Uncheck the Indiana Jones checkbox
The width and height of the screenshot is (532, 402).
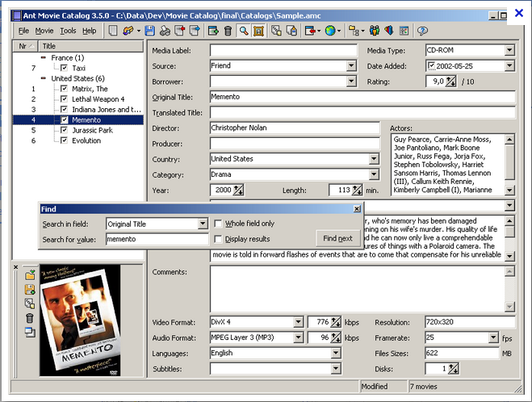pyautogui.click(x=64, y=109)
